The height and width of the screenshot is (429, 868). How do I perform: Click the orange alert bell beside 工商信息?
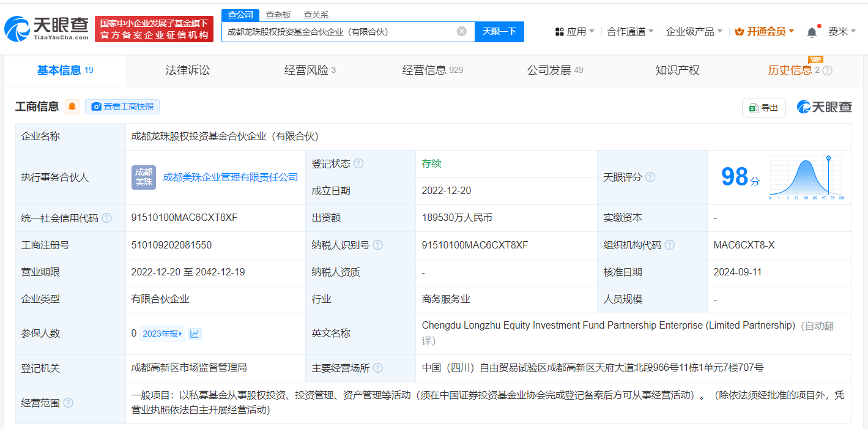pyautogui.click(x=72, y=106)
